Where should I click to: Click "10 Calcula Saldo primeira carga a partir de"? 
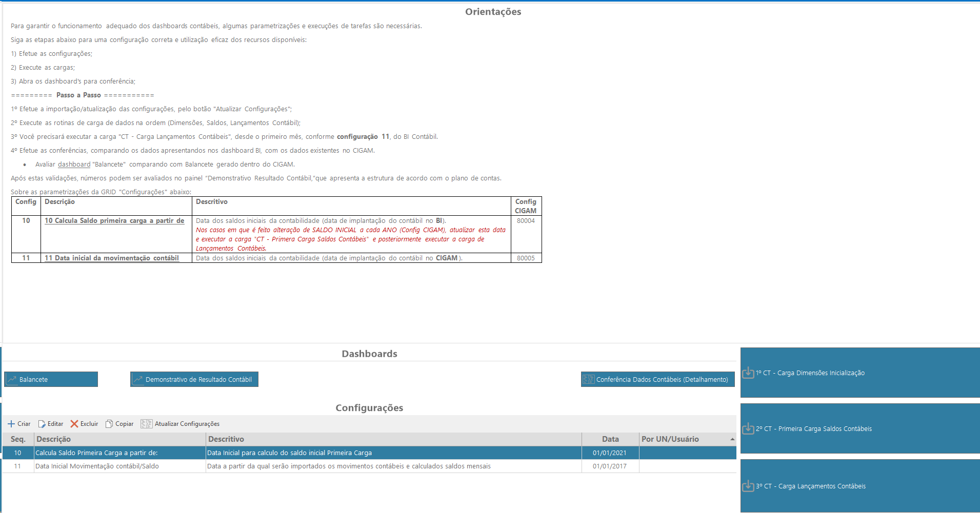(x=114, y=221)
